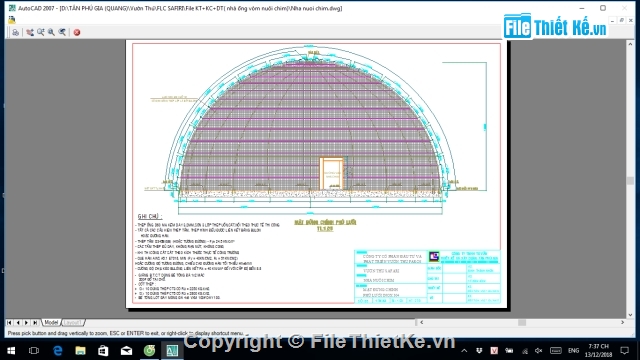
Task: Click the AutoCAD taskbar icon
Action: click(x=172, y=351)
